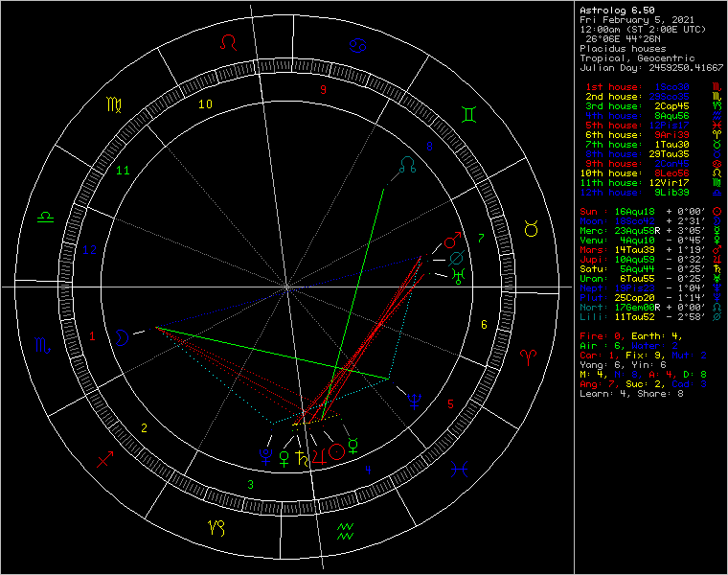The height and width of the screenshot is (575, 728).
Task: Click the blue Scorpio glyph on the outer ring
Action: coord(43,345)
